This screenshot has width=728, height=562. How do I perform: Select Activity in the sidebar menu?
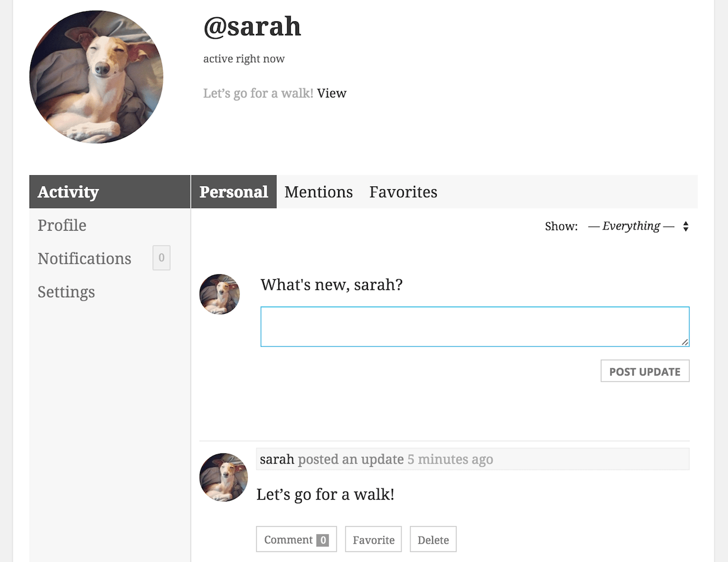pyautogui.click(x=68, y=192)
